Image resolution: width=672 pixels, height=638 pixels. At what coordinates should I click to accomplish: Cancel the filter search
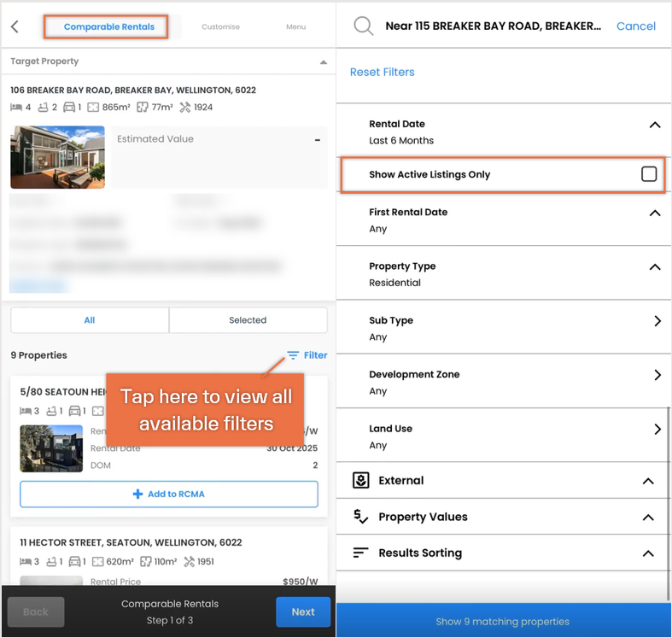click(636, 26)
